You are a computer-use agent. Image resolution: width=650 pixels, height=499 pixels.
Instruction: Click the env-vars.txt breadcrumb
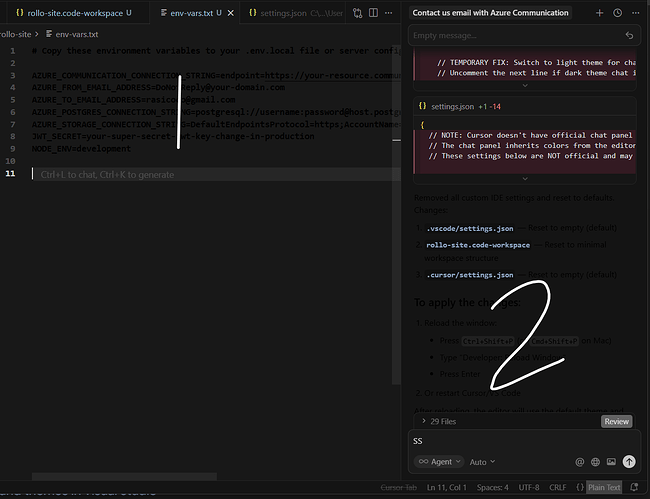[72, 34]
